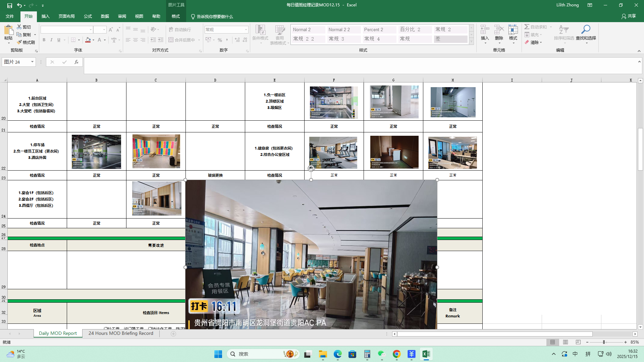This screenshot has width=644, height=362.
Task: Click the zoom slider in the status bar
Action: click(x=604, y=342)
